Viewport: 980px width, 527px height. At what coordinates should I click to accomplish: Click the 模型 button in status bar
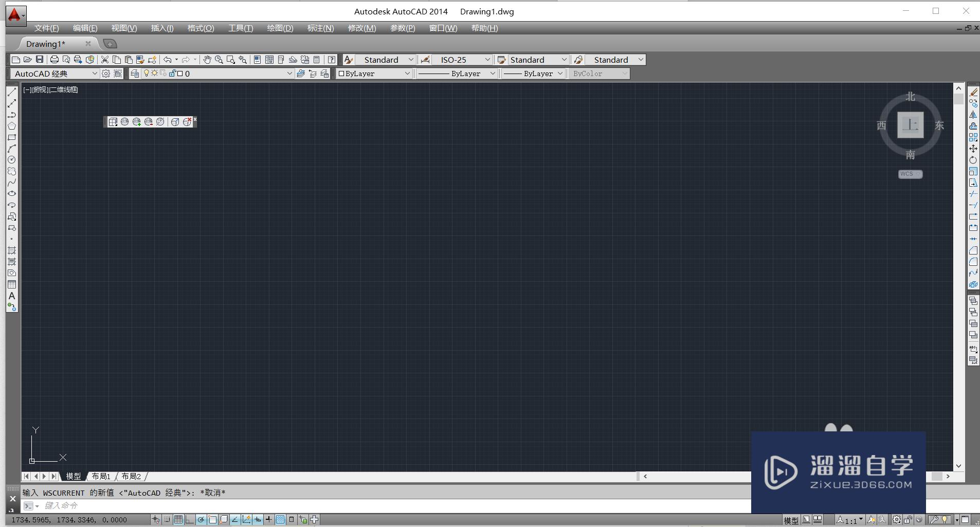[x=791, y=520]
